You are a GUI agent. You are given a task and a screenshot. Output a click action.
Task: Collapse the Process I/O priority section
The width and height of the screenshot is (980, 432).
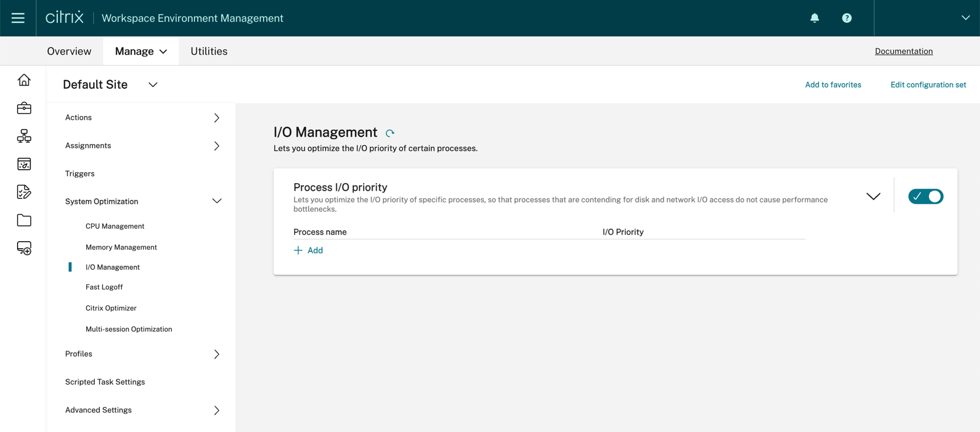pos(873,197)
